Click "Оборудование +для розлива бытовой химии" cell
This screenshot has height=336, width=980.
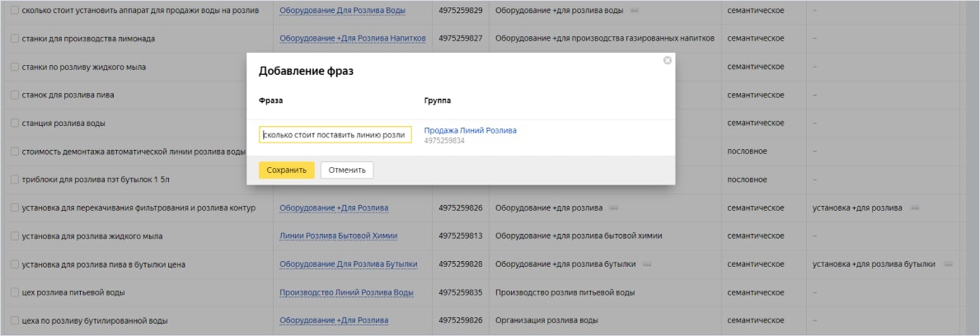(578, 236)
